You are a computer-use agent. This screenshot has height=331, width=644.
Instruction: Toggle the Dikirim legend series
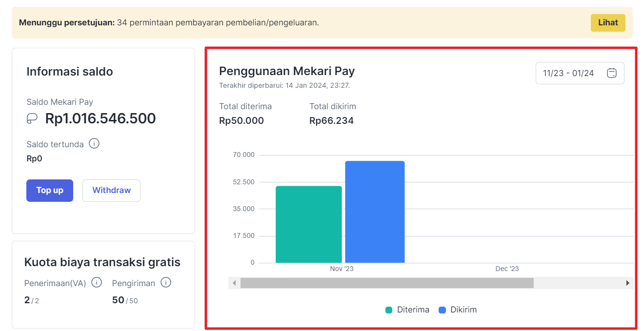click(458, 310)
